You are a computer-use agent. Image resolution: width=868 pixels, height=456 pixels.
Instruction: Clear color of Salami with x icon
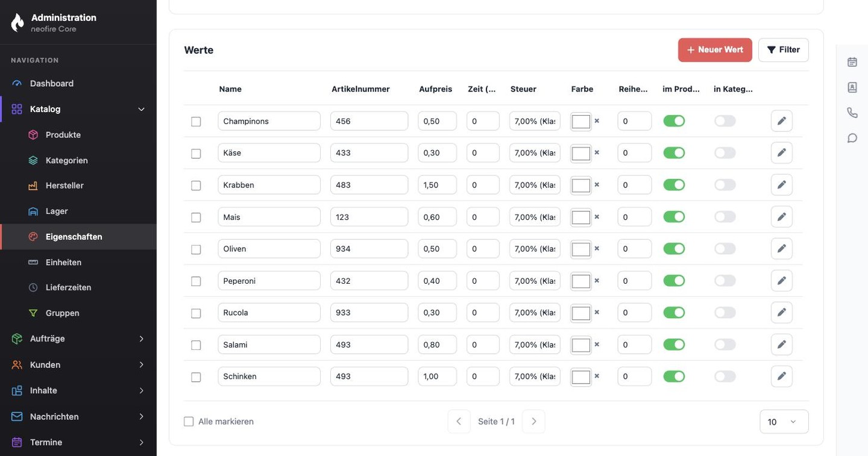[x=597, y=345]
